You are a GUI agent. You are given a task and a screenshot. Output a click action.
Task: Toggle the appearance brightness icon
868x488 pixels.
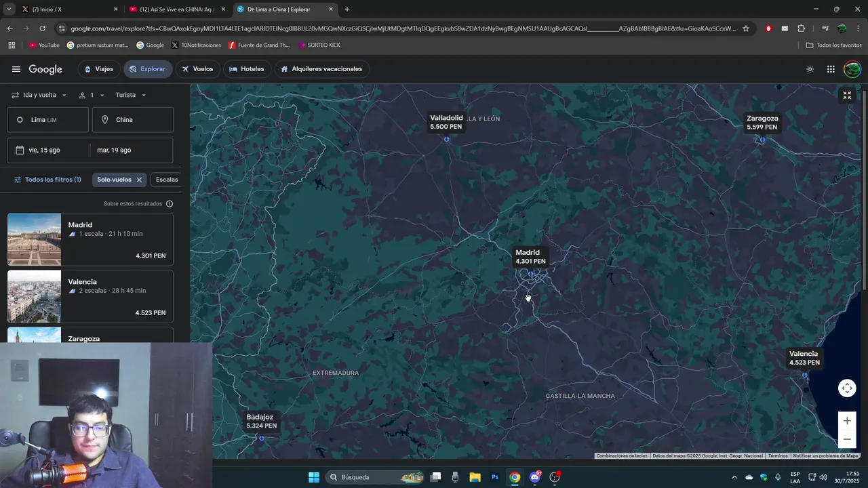click(x=810, y=69)
